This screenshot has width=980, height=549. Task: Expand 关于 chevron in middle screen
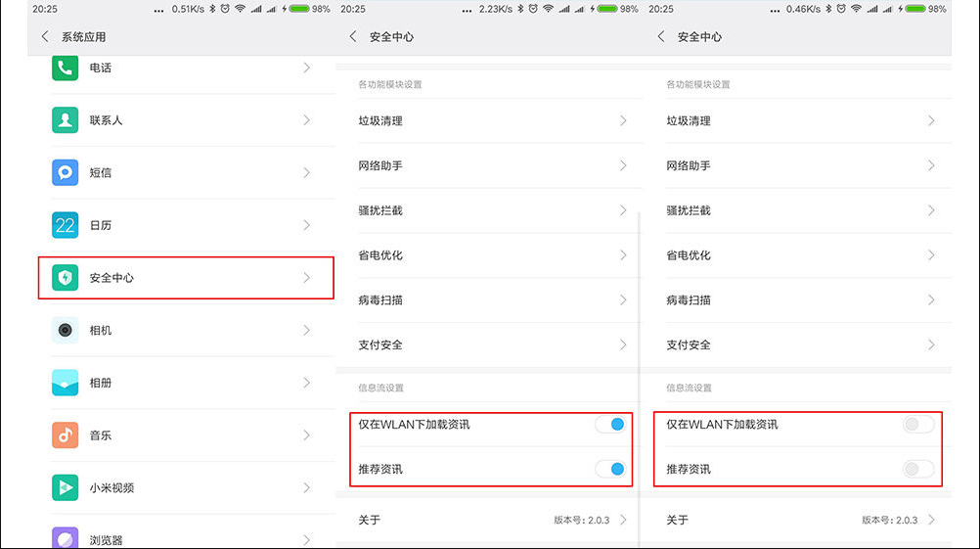pyautogui.click(x=623, y=520)
